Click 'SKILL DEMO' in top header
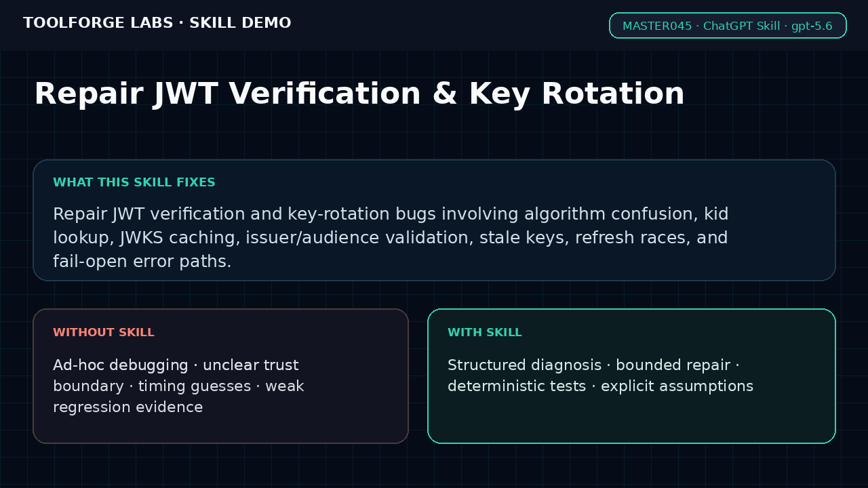Screen dimensions: 868x488 (x=240, y=23)
